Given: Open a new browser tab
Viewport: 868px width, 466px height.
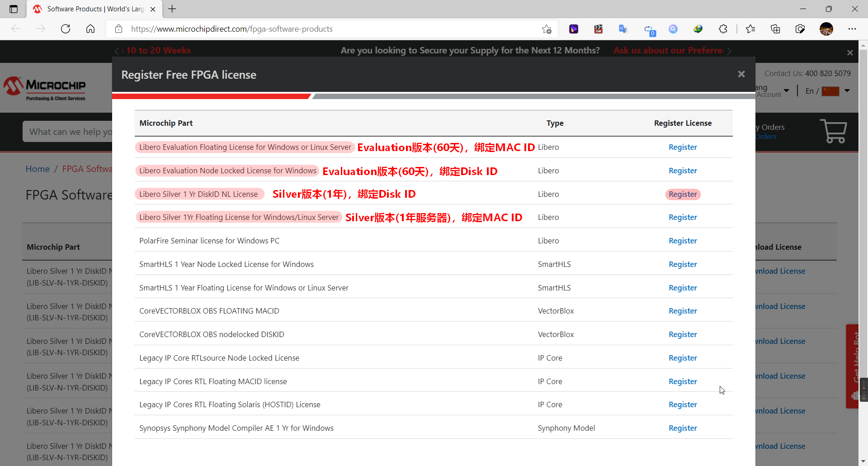Looking at the screenshot, I should pyautogui.click(x=172, y=9).
